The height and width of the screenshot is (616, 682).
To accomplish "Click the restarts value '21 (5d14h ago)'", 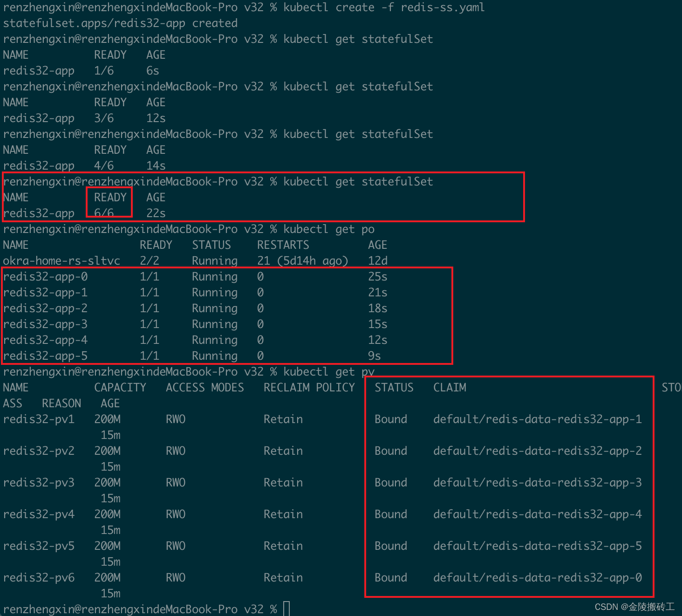I will [x=303, y=261].
